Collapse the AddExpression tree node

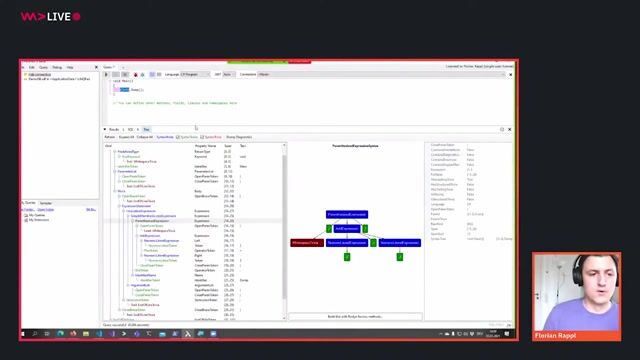point(137,236)
